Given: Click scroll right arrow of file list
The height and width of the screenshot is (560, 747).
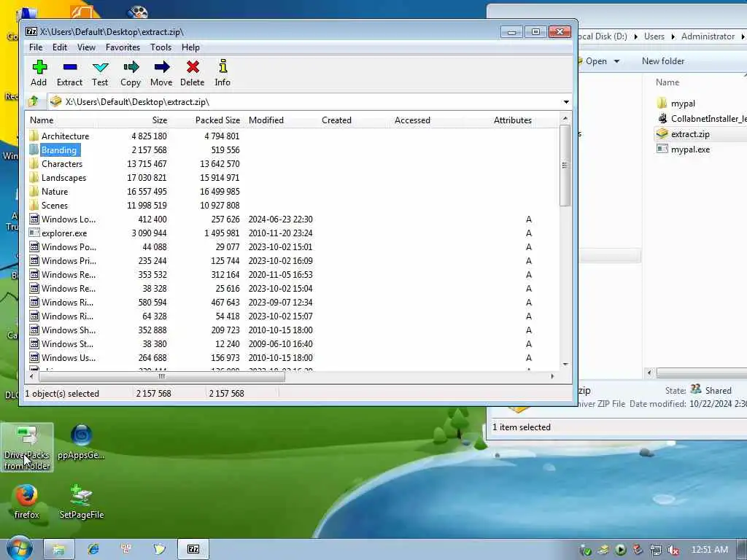Looking at the screenshot, I should (552, 376).
